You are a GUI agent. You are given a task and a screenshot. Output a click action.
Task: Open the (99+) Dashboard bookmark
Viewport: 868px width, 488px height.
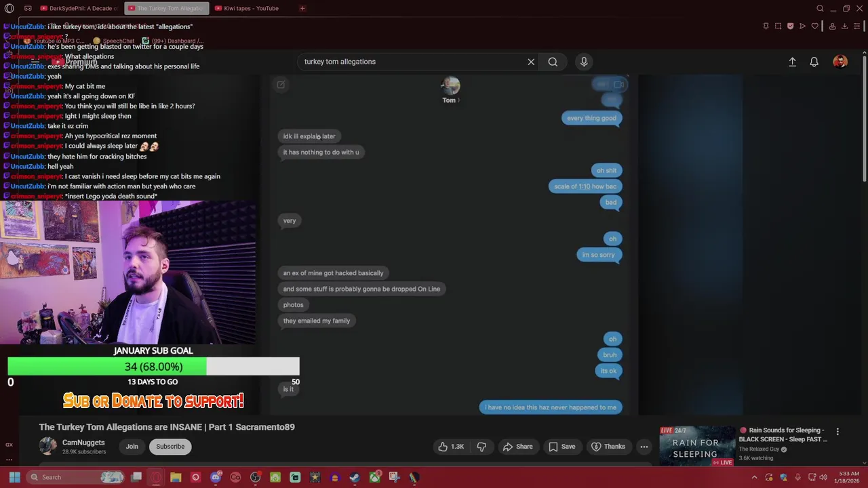click(x=173, y=41)
